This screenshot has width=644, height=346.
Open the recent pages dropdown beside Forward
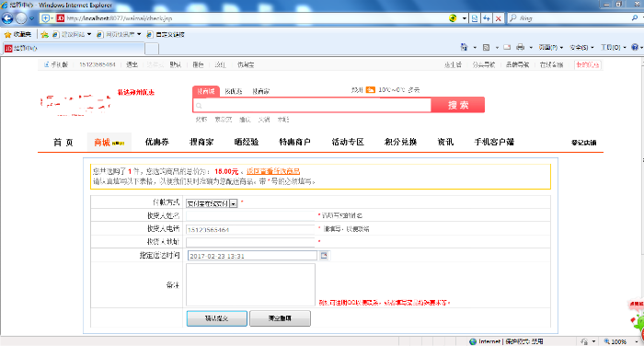[x=31, y=19]
